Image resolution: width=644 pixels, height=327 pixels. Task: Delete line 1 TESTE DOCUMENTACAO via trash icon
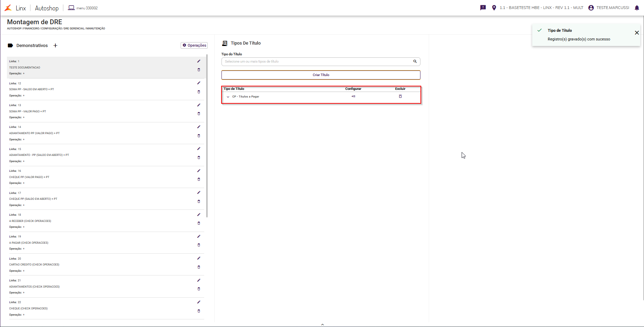point(199,70)
